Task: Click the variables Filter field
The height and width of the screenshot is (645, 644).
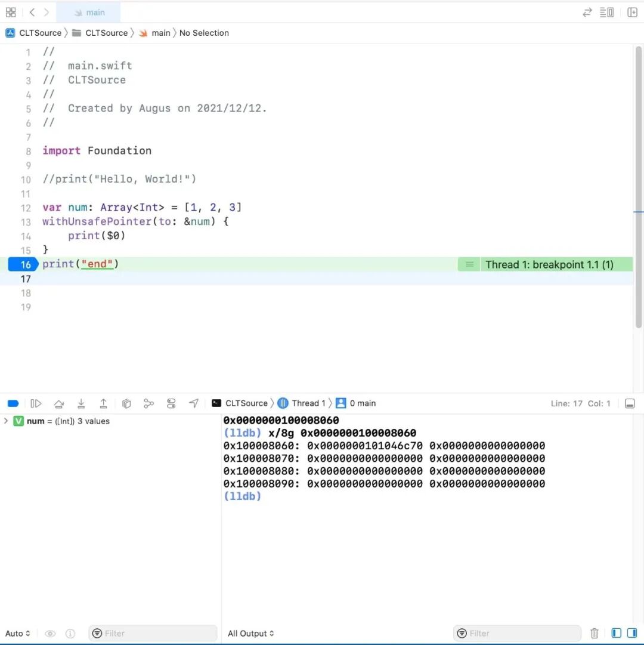Action: click(x=153, y=634)
